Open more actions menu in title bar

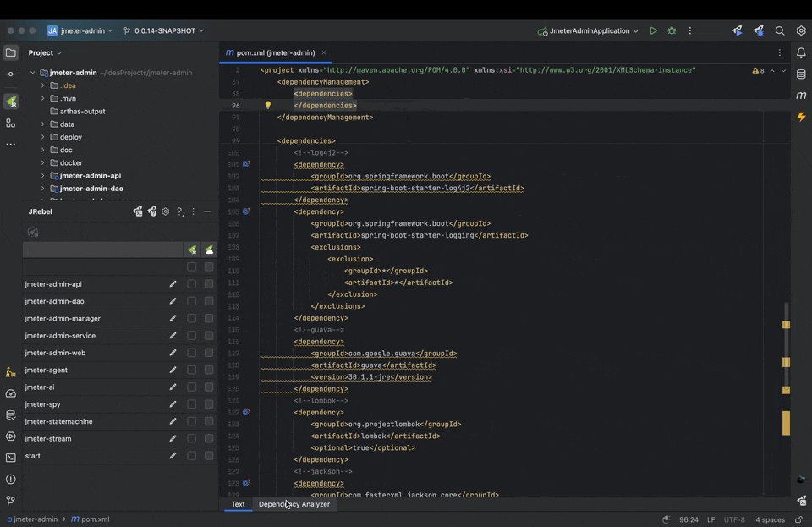(x=690, y=31)
